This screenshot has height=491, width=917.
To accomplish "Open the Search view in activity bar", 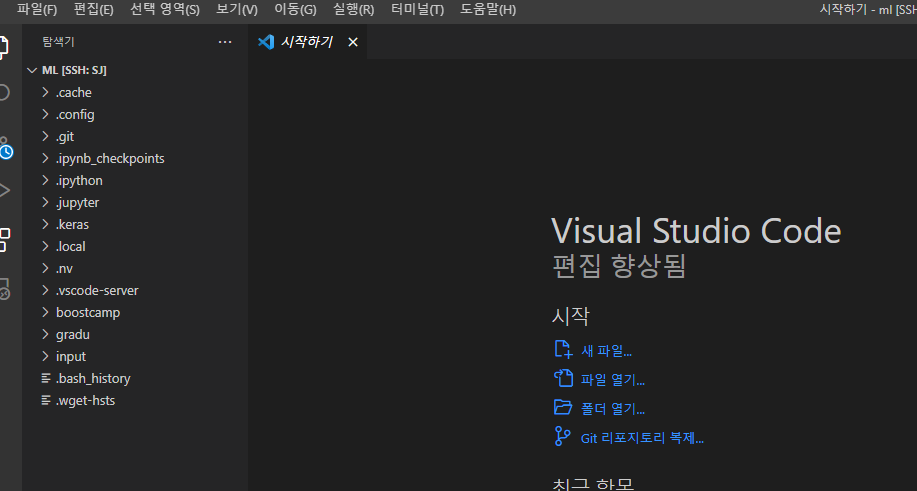I will point(4,92).
